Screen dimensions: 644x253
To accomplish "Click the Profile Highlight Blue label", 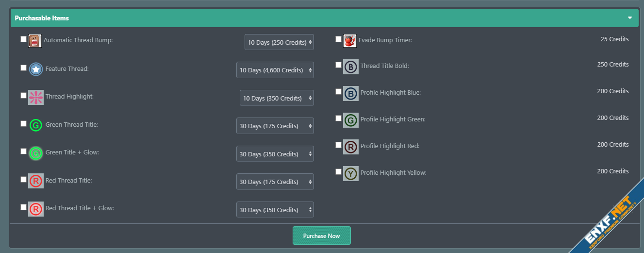I will (390, 92).
